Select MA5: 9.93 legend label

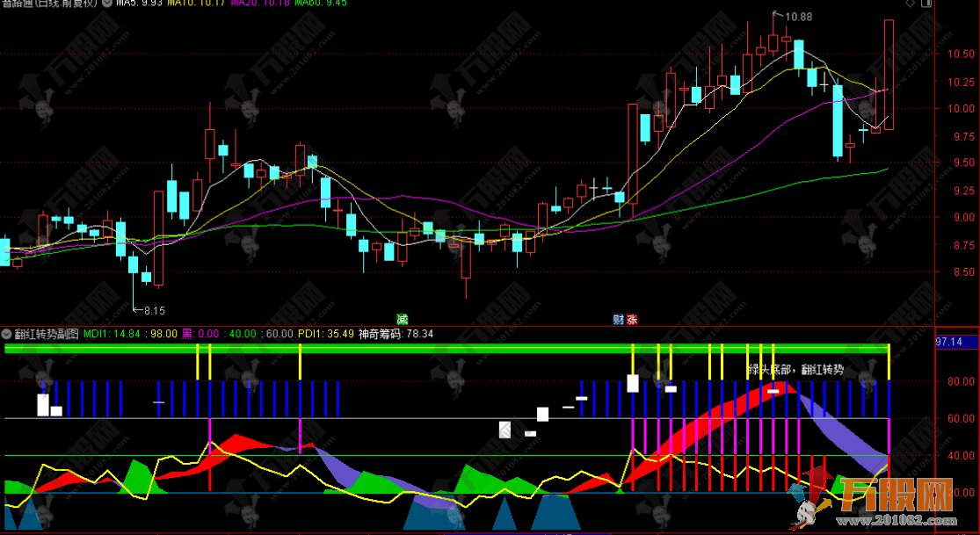(x=140, y=4)
